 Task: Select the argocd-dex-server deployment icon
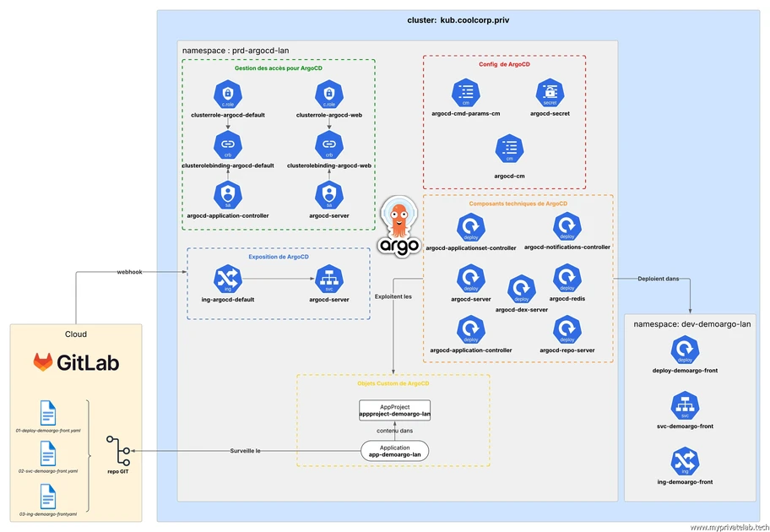coord(521,290)
